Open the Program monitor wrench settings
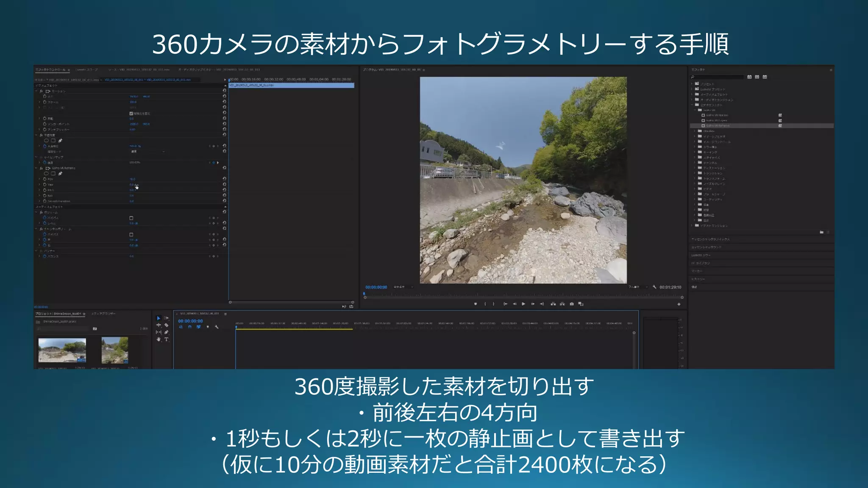868x488 pixels. coord(654,287)
